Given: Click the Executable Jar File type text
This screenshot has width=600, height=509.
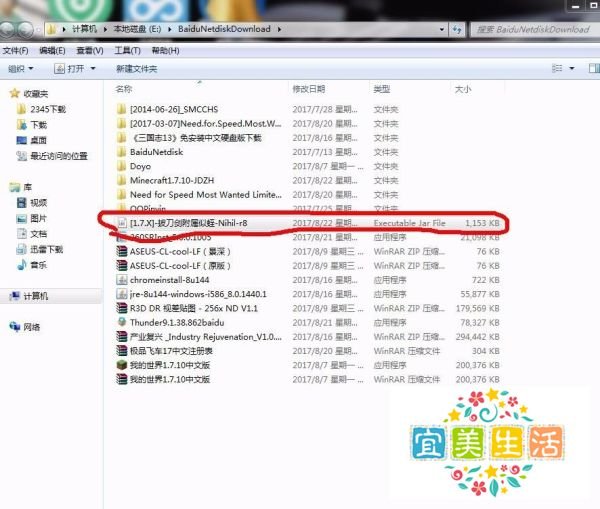Looking at the screenshot, I should (409, 223).
